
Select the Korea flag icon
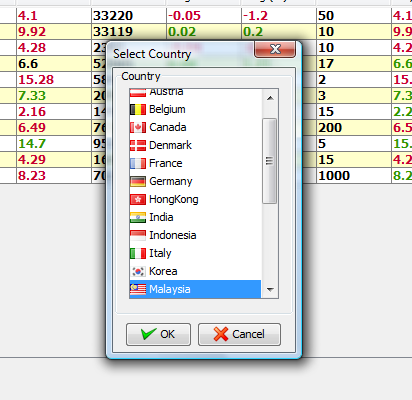(138, 271)
